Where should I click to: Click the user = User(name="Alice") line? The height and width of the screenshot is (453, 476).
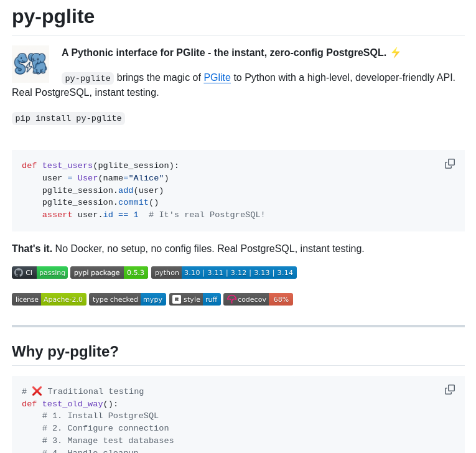pyautogui.click(x=105, y=178)
